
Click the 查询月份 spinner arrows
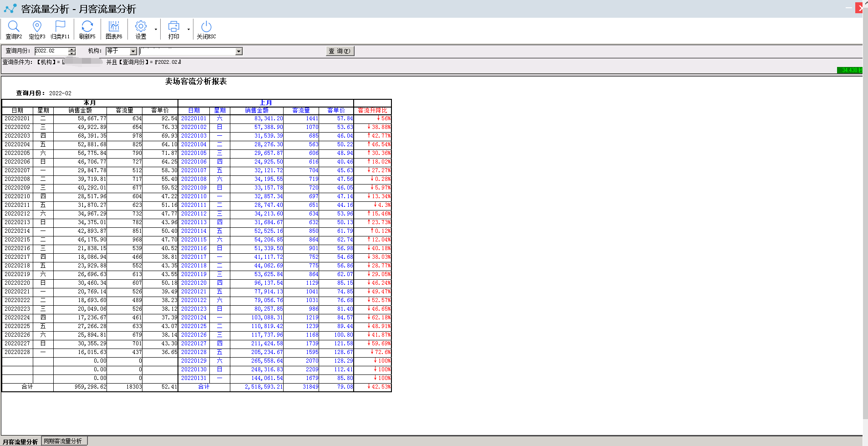tap(72, 51)
